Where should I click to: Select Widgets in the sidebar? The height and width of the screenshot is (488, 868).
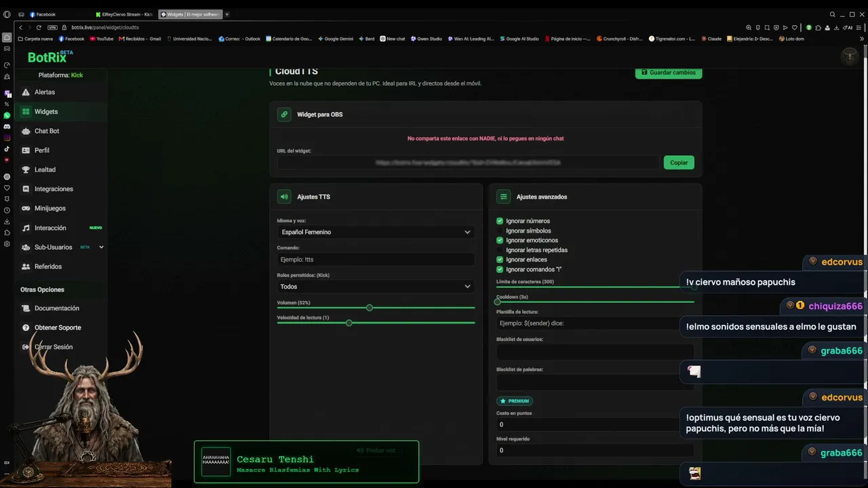61,112
